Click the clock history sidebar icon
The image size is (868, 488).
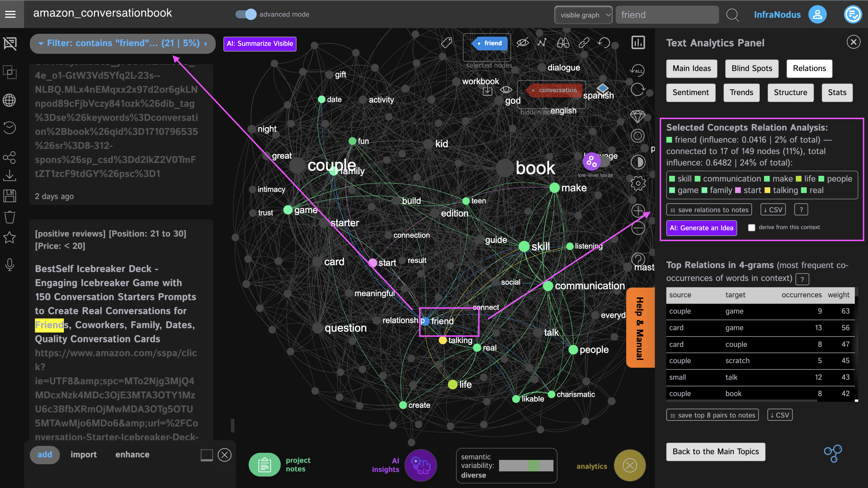click(9, 128)
